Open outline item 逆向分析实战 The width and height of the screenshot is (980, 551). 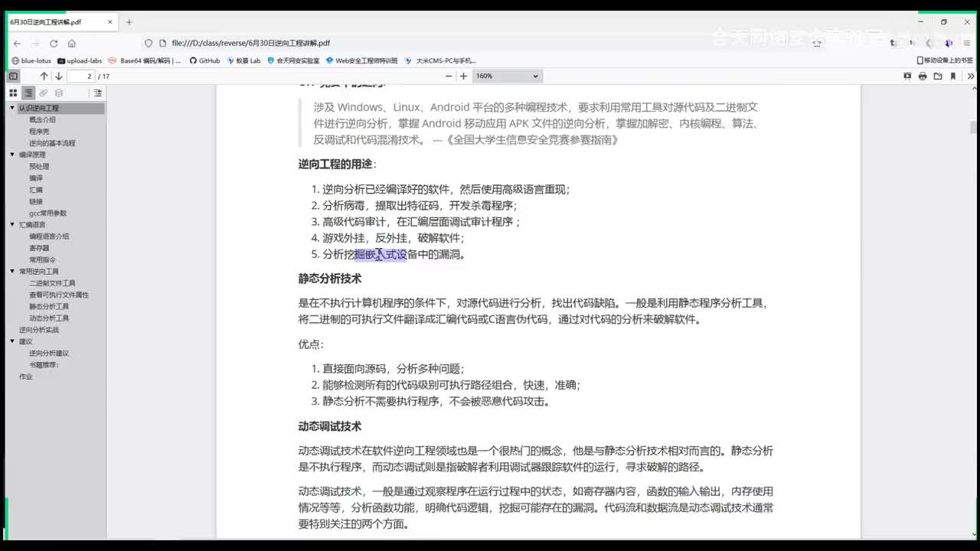pyautogui.click(x=38, y=330)
